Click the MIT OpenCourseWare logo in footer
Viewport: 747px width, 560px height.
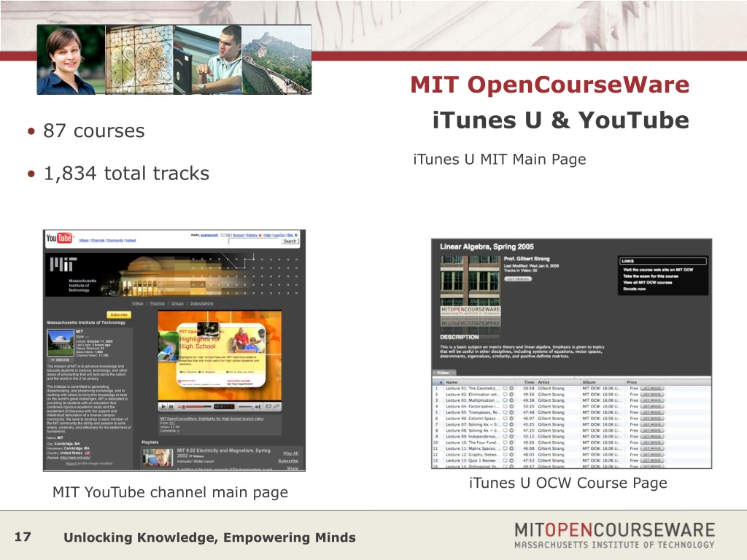[614, 535]
